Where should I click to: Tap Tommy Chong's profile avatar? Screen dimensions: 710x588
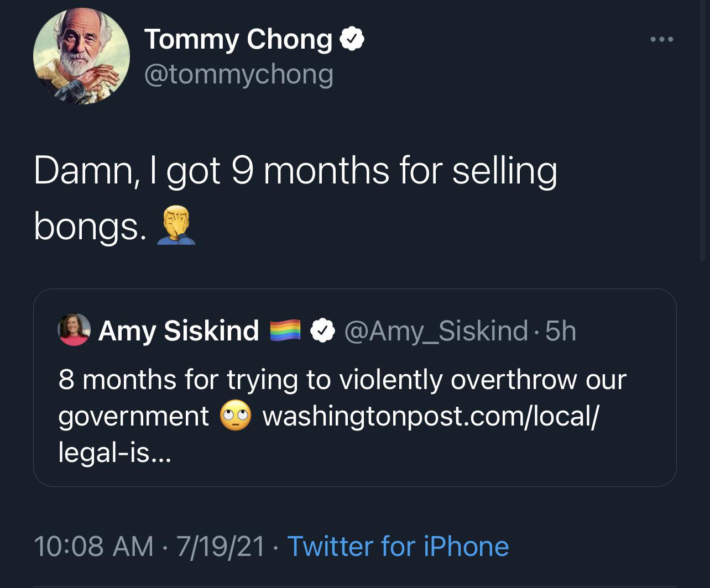click(81, 56)
